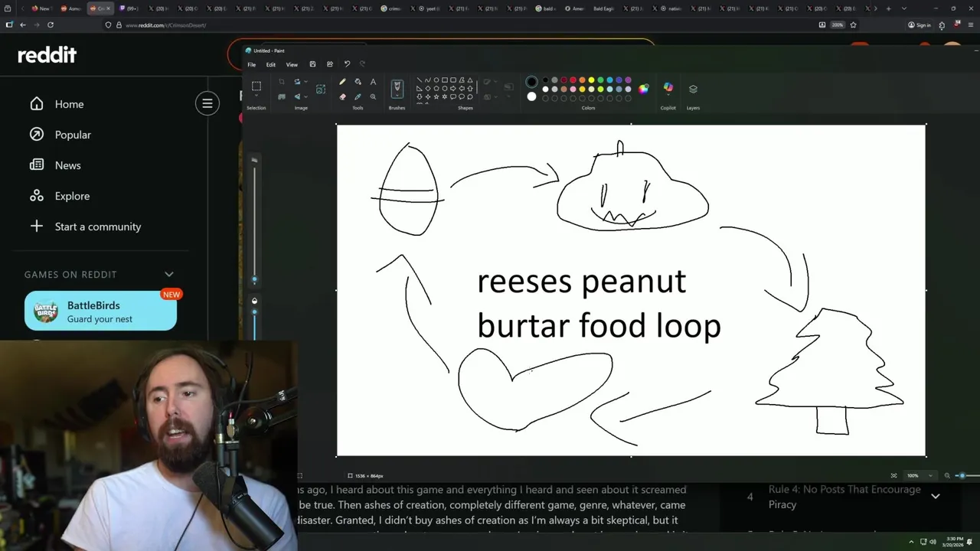The width and height of the screenshot is (980, 551).
Task: Click the reddit.com address bar
Action: (459, 24)
